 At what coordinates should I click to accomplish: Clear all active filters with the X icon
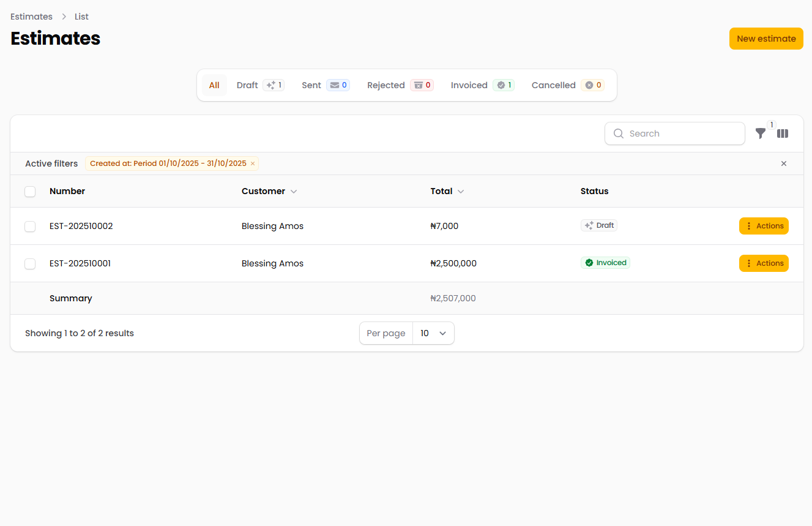point(784,163)
